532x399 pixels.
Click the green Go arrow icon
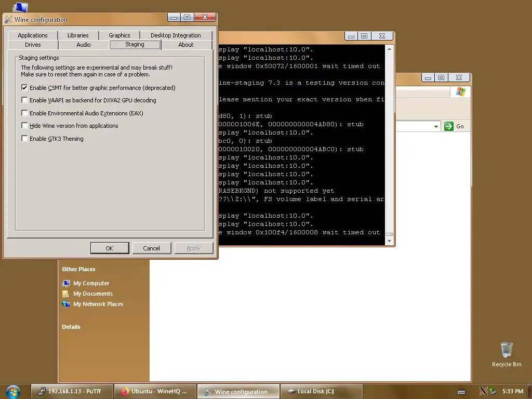pos(449,126)
